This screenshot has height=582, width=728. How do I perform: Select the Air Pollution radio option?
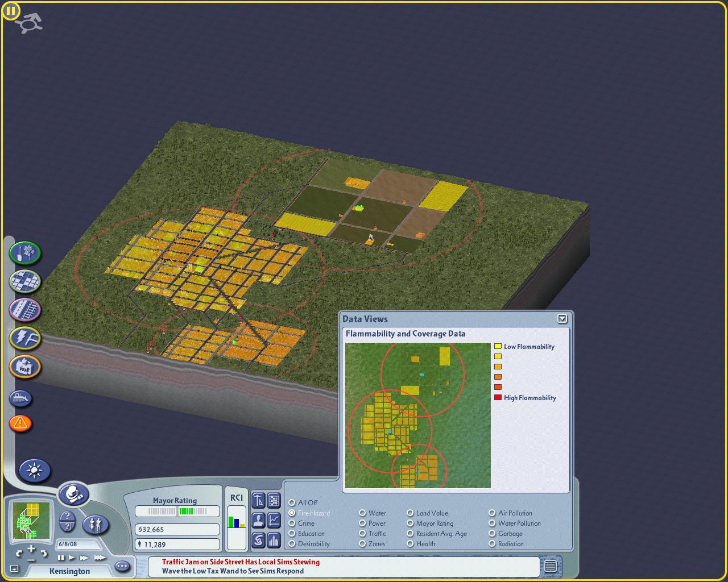tap(492, 513)
